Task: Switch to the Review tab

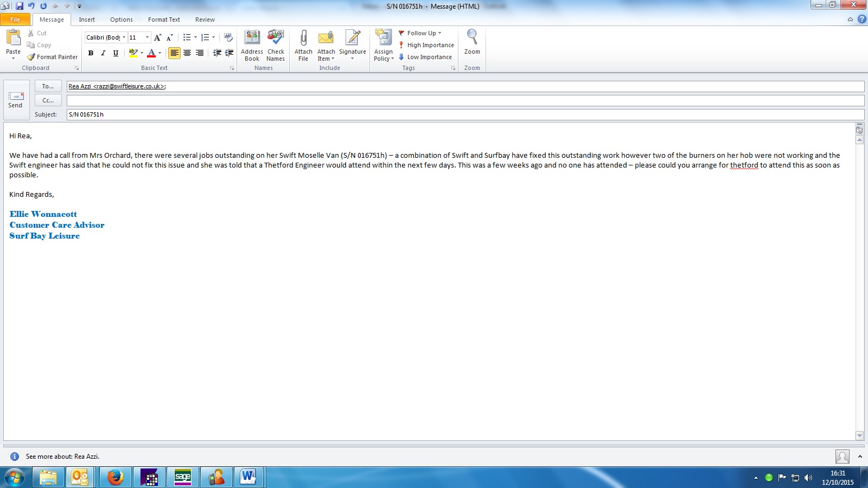Action: [205, 20]
